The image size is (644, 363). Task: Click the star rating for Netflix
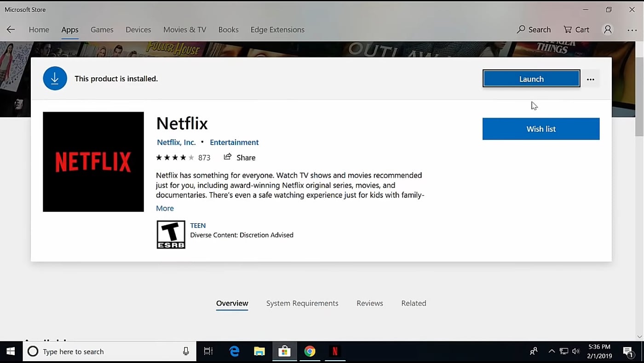click(x=175, y=158)
